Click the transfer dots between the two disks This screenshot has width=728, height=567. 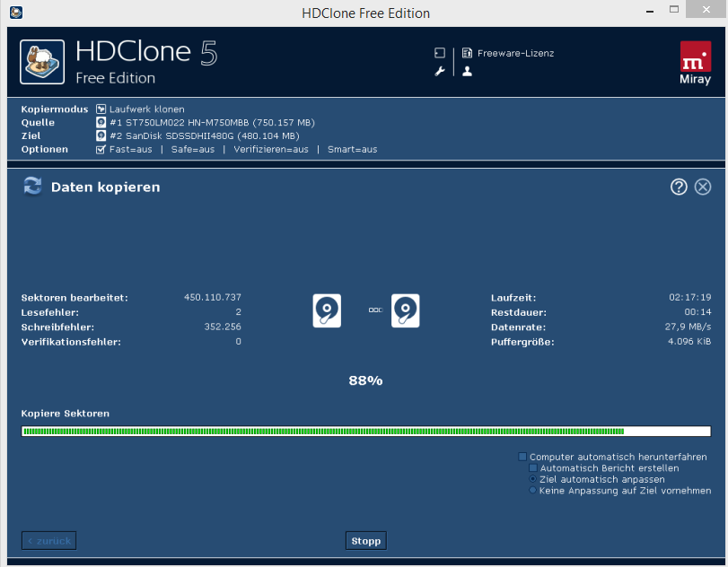click(375, 310)
